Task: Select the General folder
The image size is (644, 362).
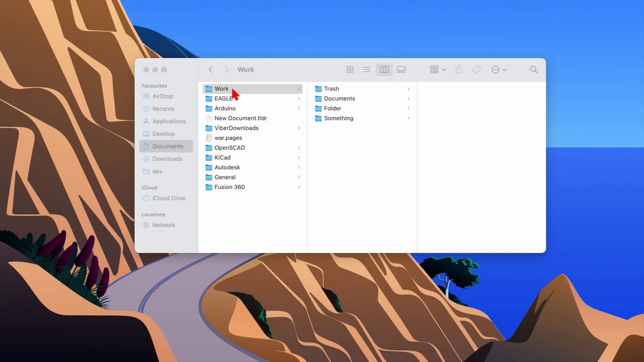Action: click(x=253, y=177)
